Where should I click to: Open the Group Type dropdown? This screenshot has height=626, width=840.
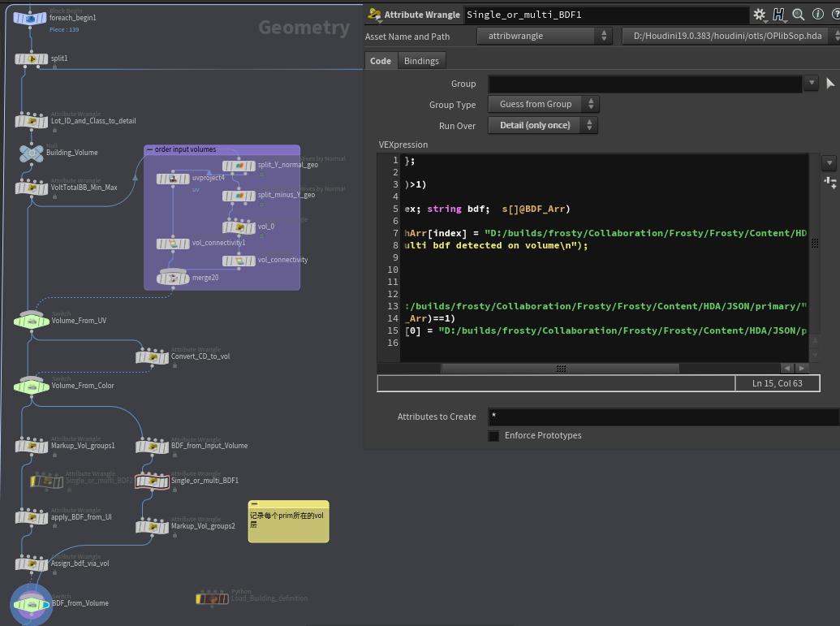click(542, 105)
